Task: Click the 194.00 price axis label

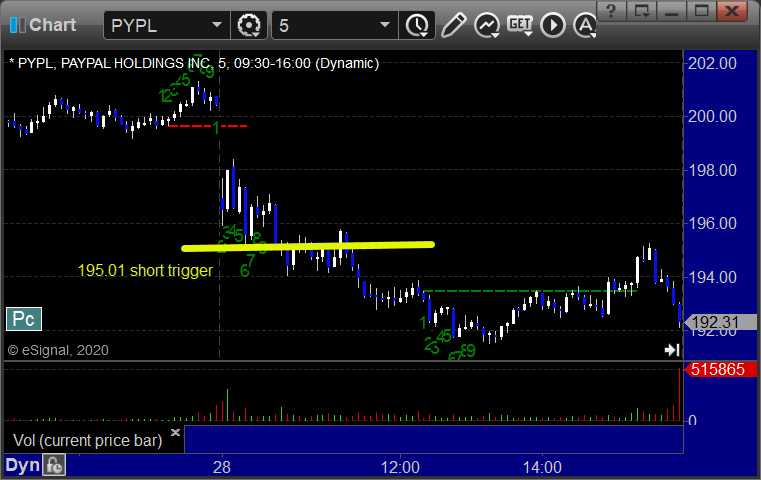Action: [x=712, y=277]
